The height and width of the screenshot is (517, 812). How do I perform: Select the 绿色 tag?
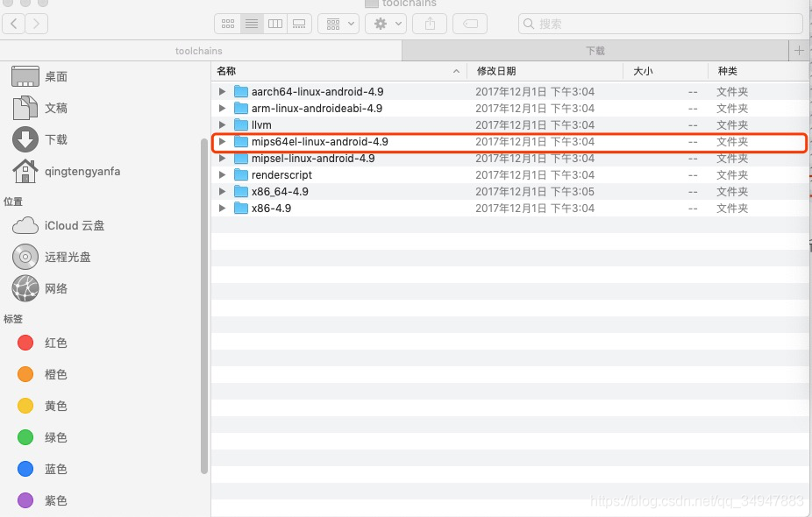(x=41, y=437)
